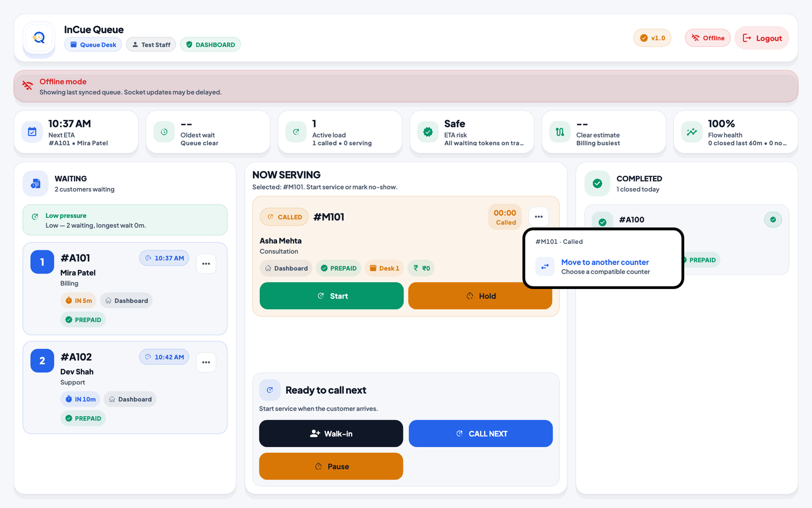Click the Oldest wait clock icon
The image size is (812, 508).
164,132
